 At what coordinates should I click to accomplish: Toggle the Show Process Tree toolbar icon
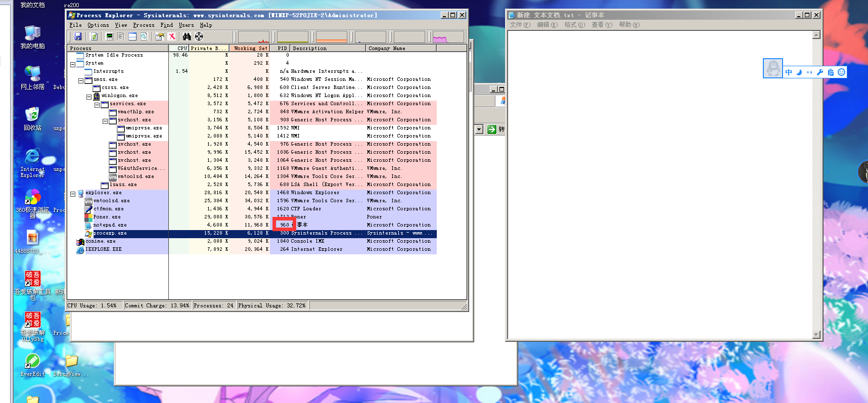pyautogui.click(x=121, y=36)
